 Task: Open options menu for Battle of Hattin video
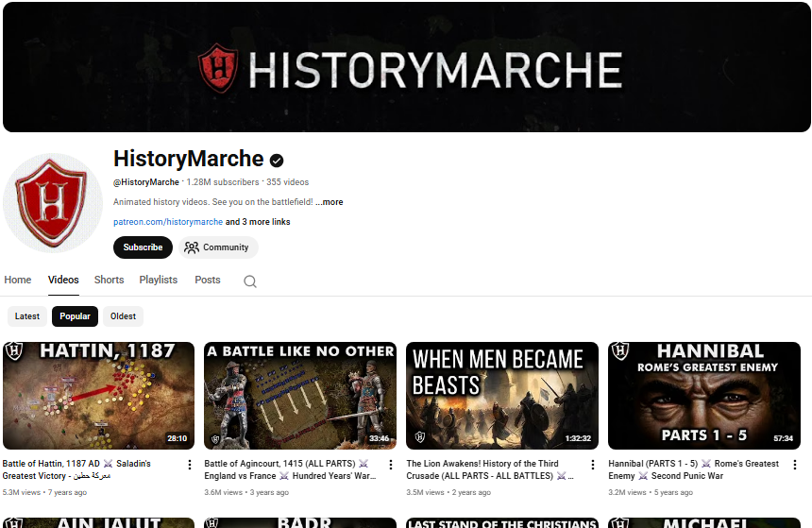coord(190,465)
